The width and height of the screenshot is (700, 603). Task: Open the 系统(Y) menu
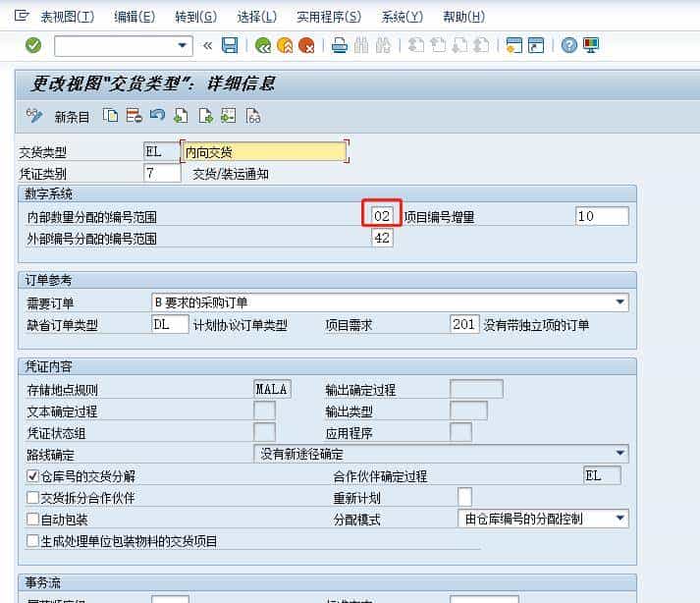[402, 17]
